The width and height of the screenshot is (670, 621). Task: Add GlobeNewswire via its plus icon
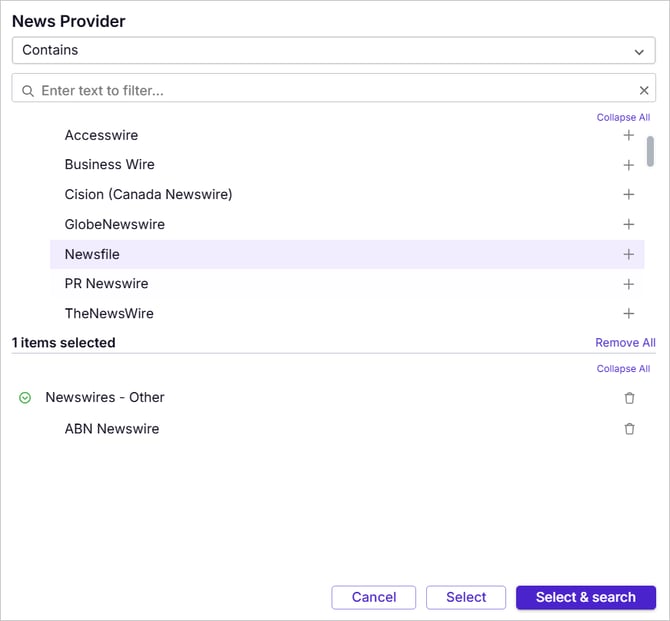628,224
